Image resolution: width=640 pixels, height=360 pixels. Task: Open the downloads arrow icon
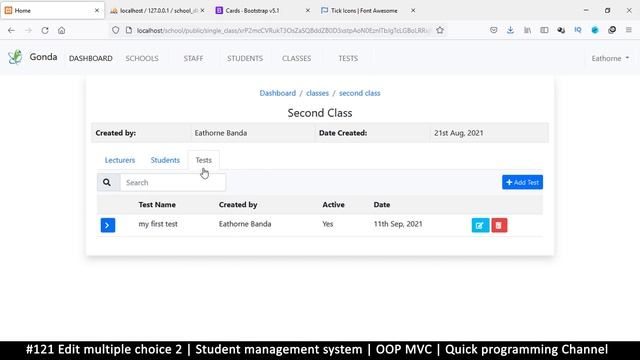(510, 30)
